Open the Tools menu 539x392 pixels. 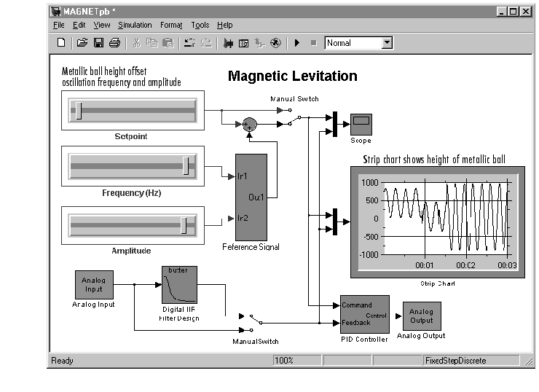coord(200,25)
